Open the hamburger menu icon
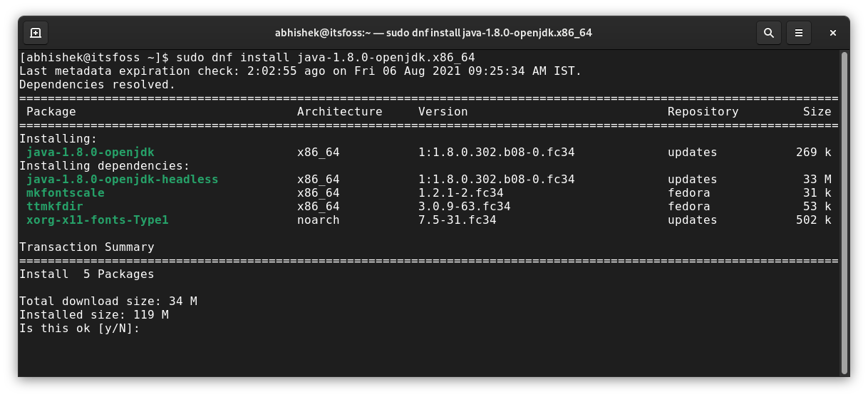 tap(799, 33)
